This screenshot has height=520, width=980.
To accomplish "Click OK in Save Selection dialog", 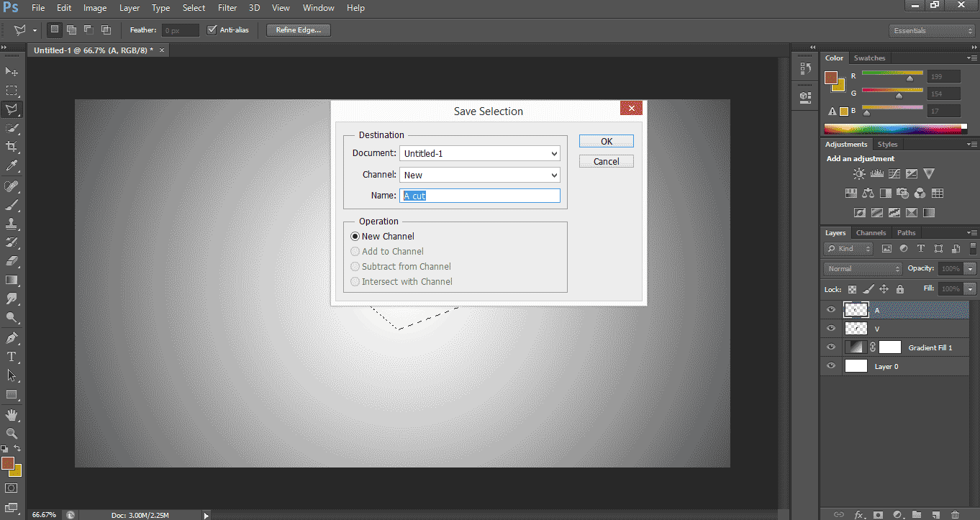I will (607, 141).
